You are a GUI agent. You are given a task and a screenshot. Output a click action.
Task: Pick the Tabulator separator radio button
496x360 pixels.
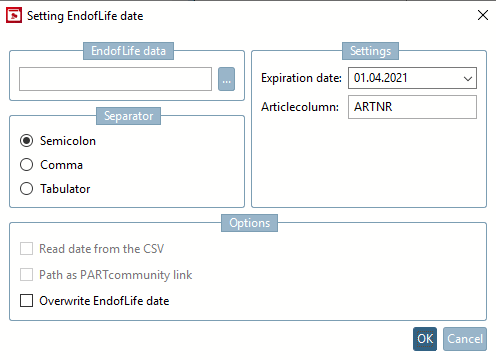(26, 189)
